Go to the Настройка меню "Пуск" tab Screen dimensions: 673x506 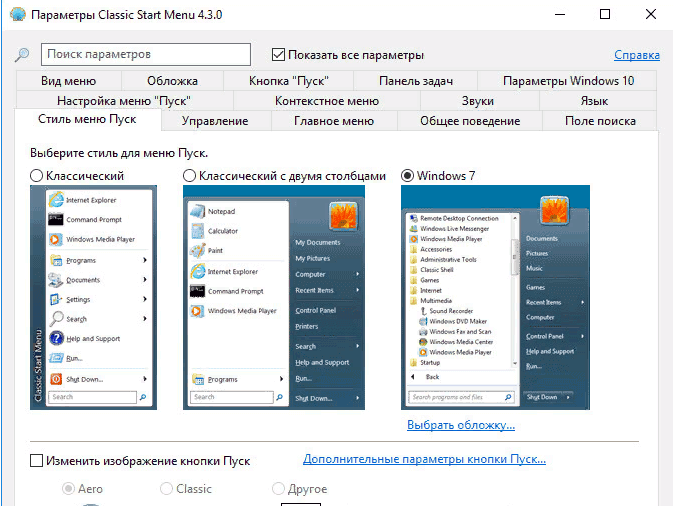124,101
